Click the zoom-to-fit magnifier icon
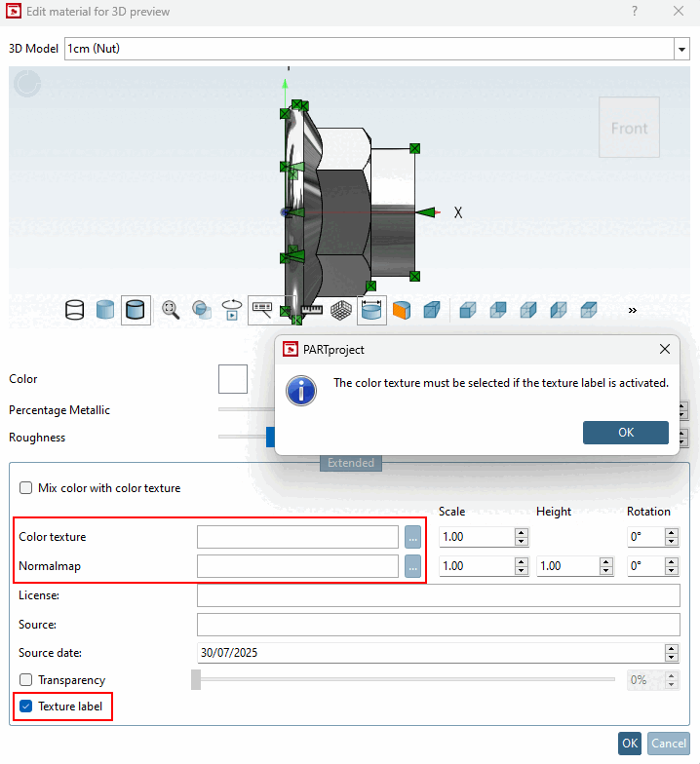 pos(171,310)
